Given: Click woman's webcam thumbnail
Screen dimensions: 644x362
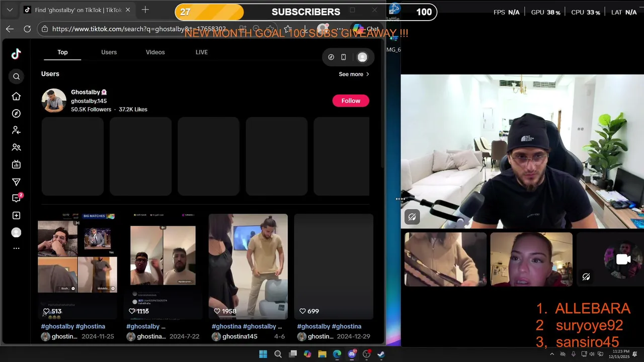Looking at the screenshot, I should 531,259.
